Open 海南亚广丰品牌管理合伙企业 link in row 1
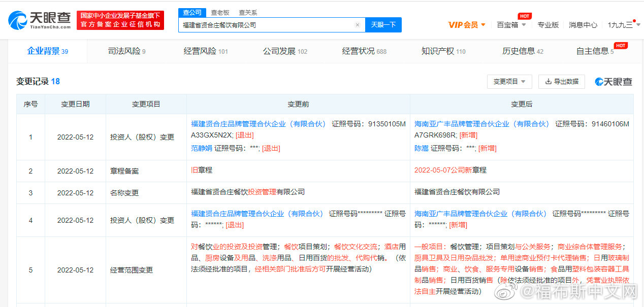Image resolution: width=644 pixels, height=307 pixels. (482, 124)
